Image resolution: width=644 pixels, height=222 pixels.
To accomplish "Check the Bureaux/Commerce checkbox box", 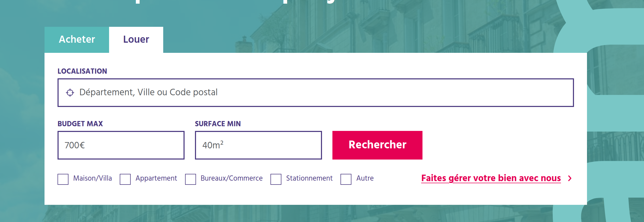I will pos(191,179).
